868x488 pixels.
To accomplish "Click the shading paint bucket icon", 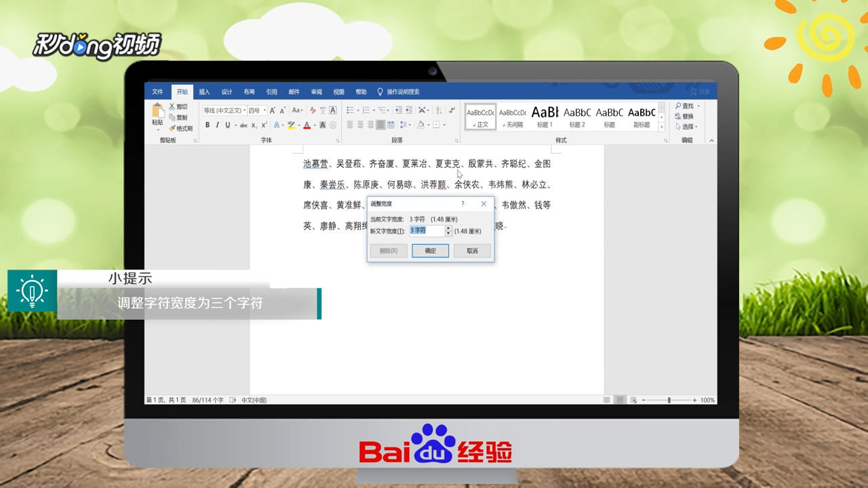I will coord(420,125).
